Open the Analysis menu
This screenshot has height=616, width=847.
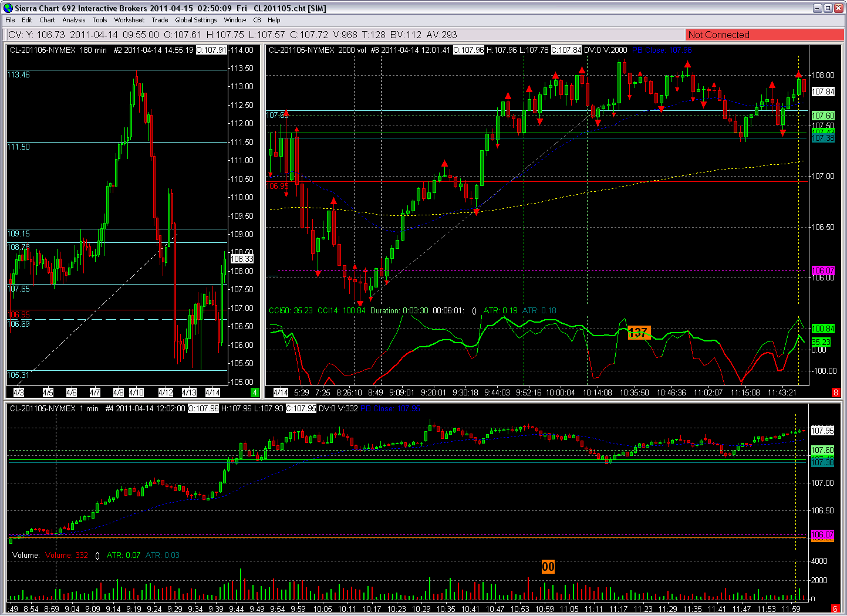click(74, 20)
